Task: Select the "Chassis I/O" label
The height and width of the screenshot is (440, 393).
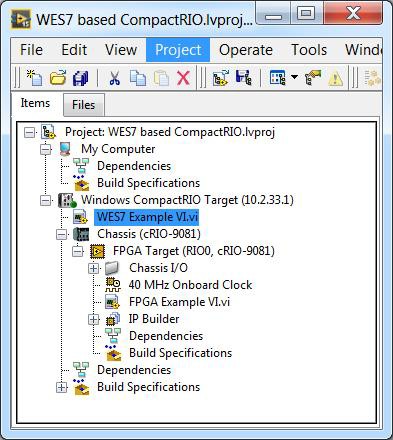Action: tap(158, 268)
